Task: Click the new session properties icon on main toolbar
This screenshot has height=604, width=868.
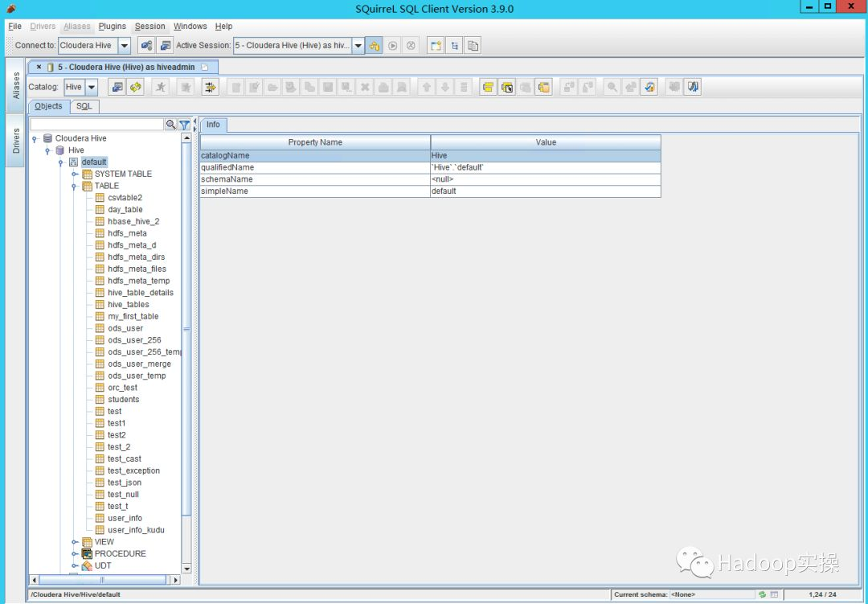Action: tap(165, 45)
